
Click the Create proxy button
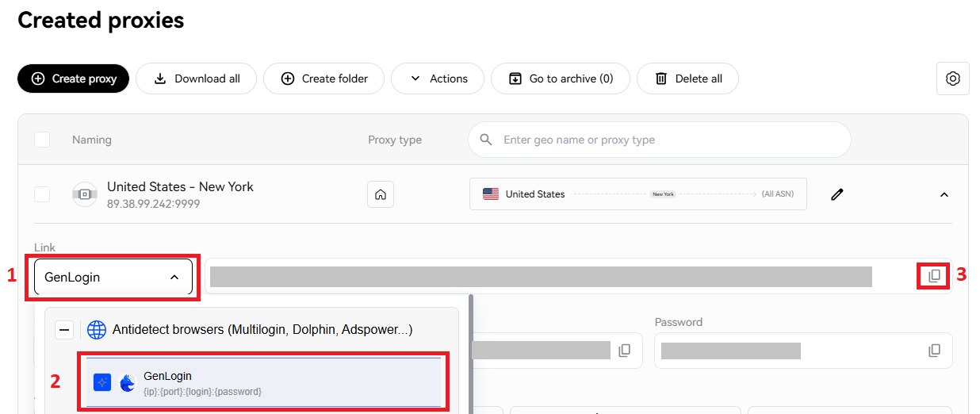click(73, 79)
